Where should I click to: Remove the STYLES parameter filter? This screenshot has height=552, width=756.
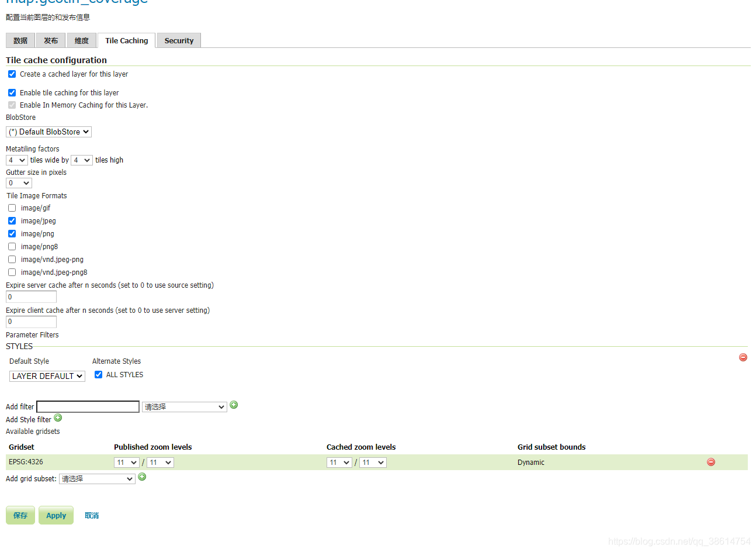[743, 357]
